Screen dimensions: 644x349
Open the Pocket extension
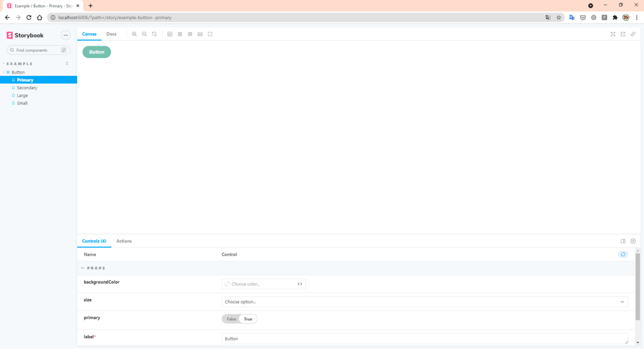point(583,17)
